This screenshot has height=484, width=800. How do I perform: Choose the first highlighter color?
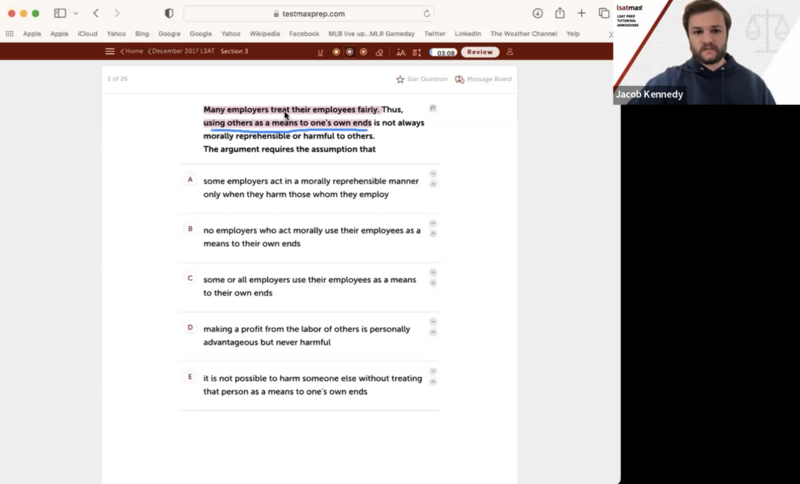(336, 52)
